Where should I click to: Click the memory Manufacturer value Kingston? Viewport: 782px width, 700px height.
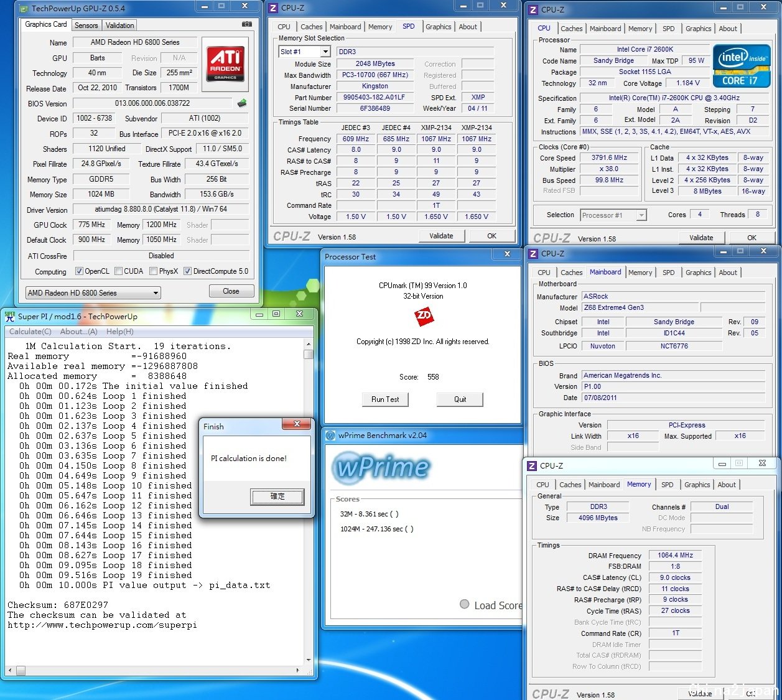tap(375, 86)
